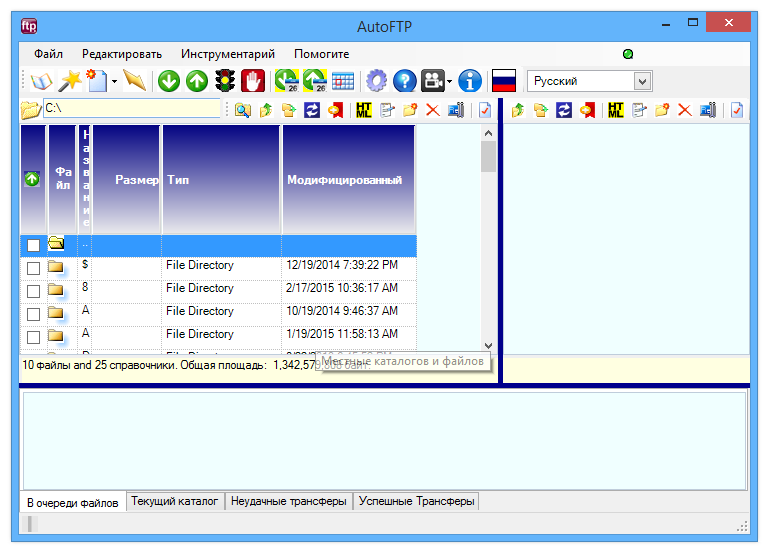Viewport: 771px width, 553px height.
Task: Open help with the blue question mark
Action: point(405,81)
